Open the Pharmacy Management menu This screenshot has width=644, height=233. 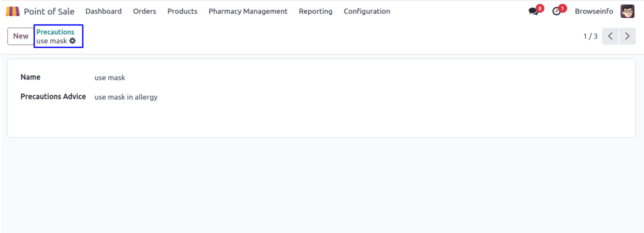click(x=248, y=11)
